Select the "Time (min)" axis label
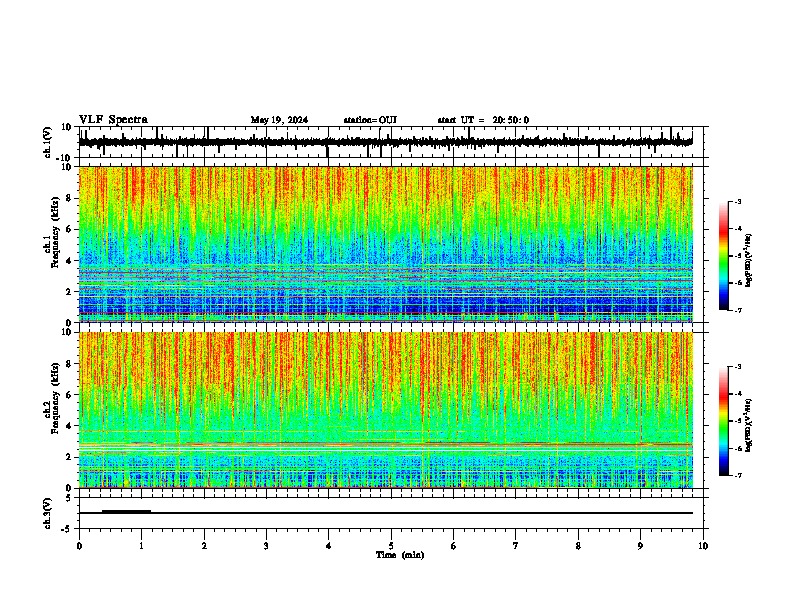Screen dimensions: 792x612 (400, 555)
